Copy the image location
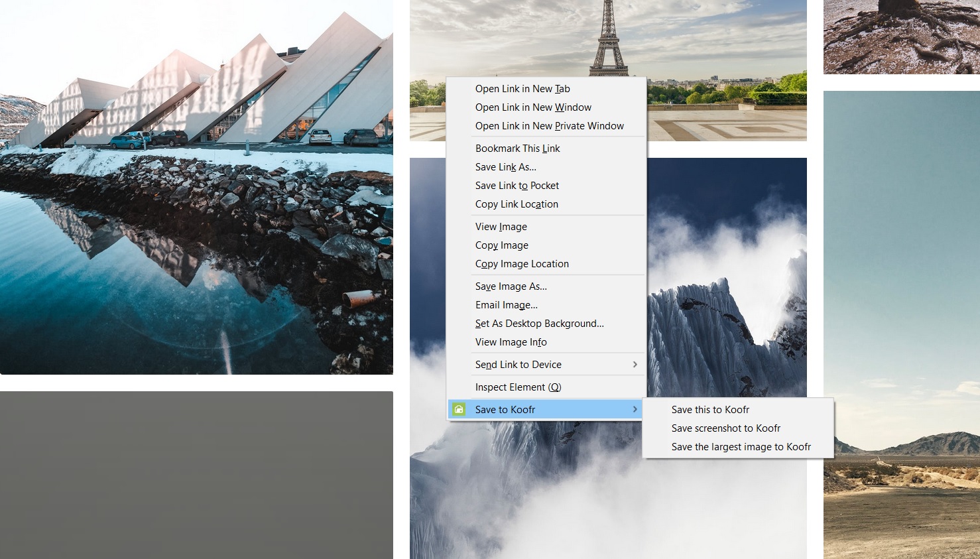The width and height of the screenshot is (980, 559). pos(522,263)
